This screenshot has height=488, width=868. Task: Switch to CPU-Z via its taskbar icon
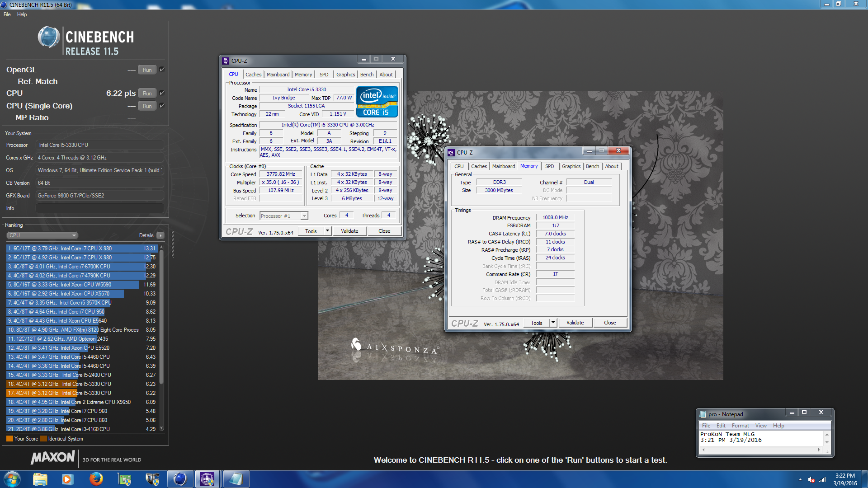(x=208, y=479)
